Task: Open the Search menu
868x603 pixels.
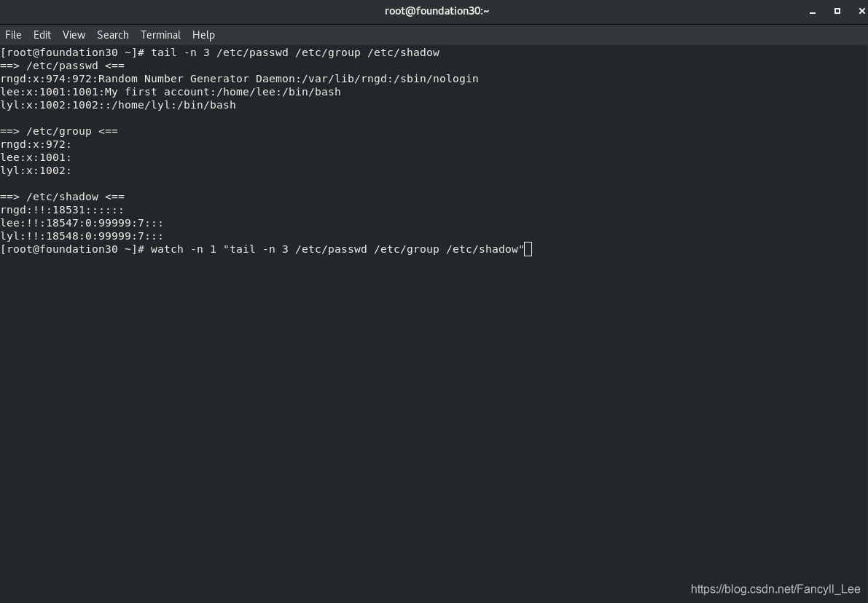Action: (113, 35)
